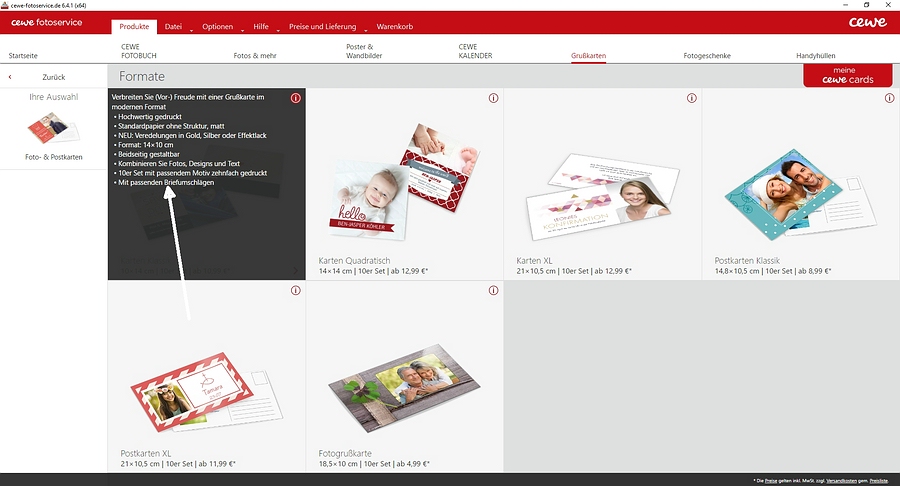Click the Karten Quadratisch title
Screen dimensions: 900x486
(354, 261)
